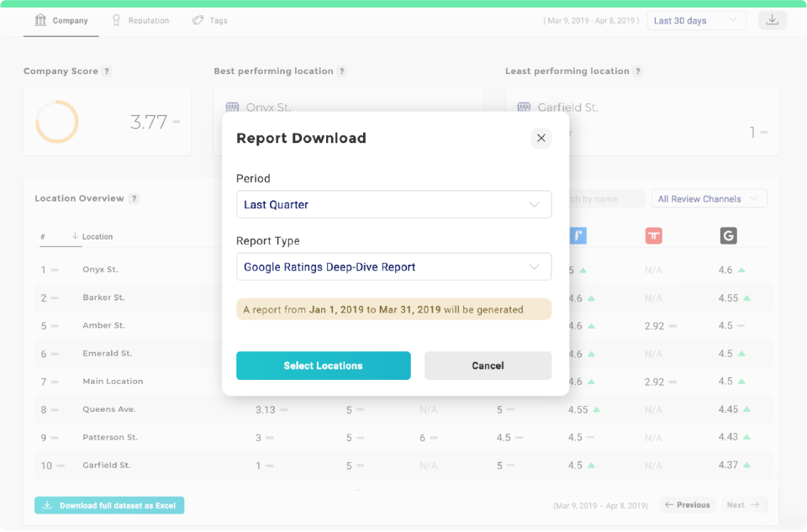Click the Company Score help icon
This screenshot has width=807, height=532.
coord(107,71)
